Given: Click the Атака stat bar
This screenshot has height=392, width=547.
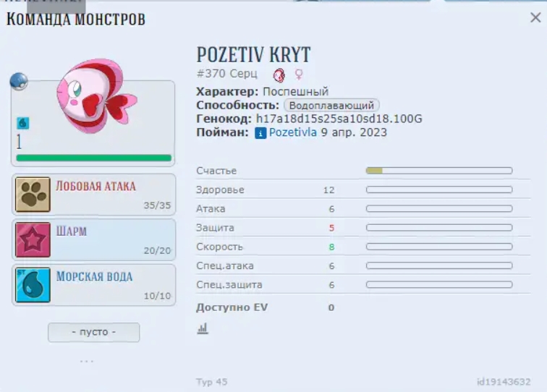Looking at the screenshot, I should (x=439, y=208).
